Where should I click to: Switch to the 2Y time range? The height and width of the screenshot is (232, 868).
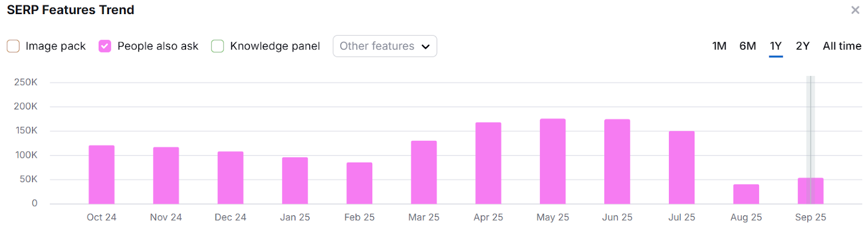point(802,46)
